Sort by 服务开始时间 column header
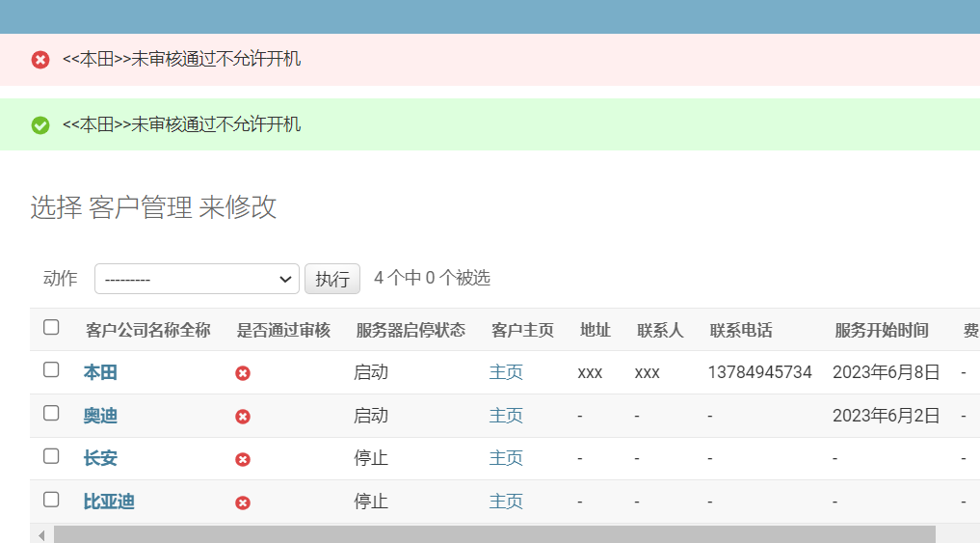The height and width of the screenshot is (543, 980). pos(882,331)
